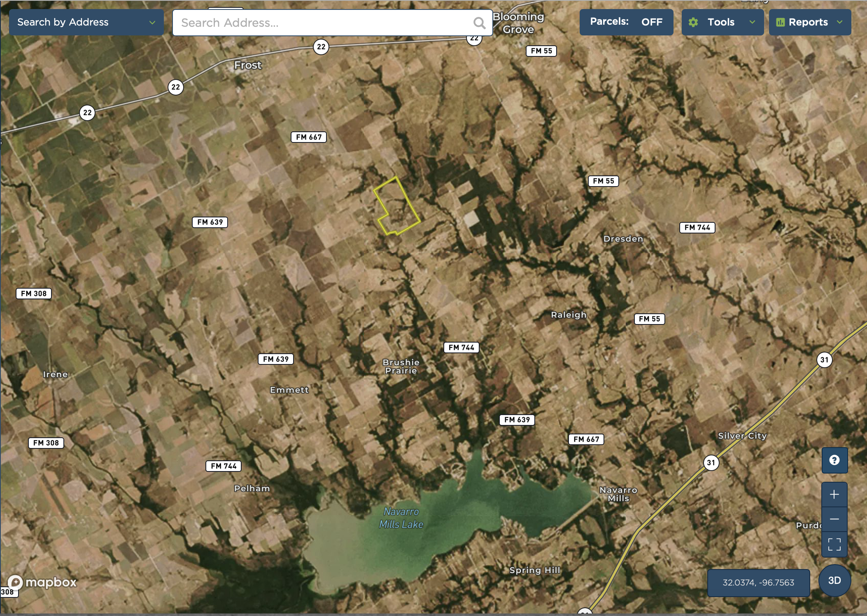867x616 pixels.
Task: Expand the Reports menu chevron
Action: coord(840,22)
